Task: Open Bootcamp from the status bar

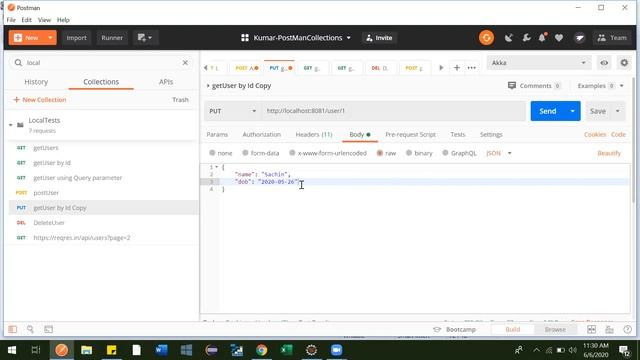Action: (x=455, y=329)
